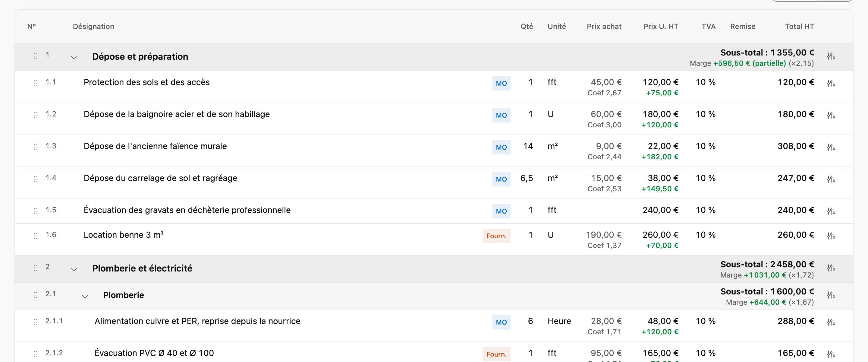Grab drag handle of line 1.5
Viewport: 868px width, 362px height.
click(x=35, y=211)
